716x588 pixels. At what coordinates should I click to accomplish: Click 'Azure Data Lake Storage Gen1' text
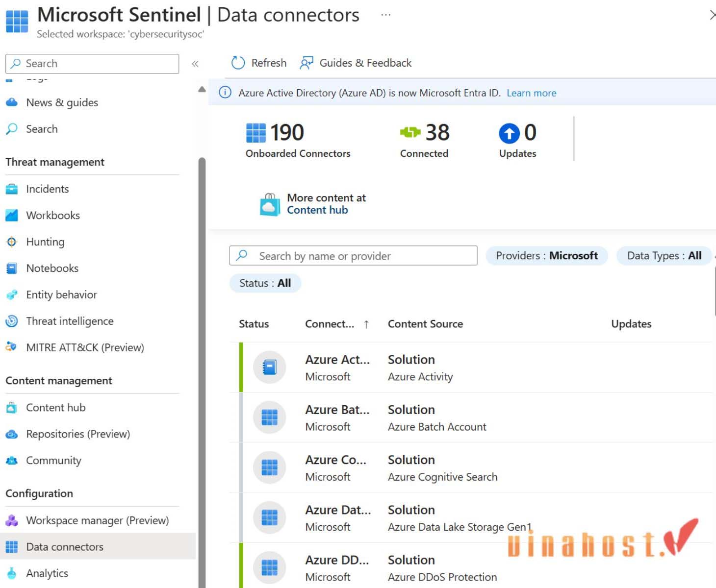pyautogui.click(x=460, y=527)
